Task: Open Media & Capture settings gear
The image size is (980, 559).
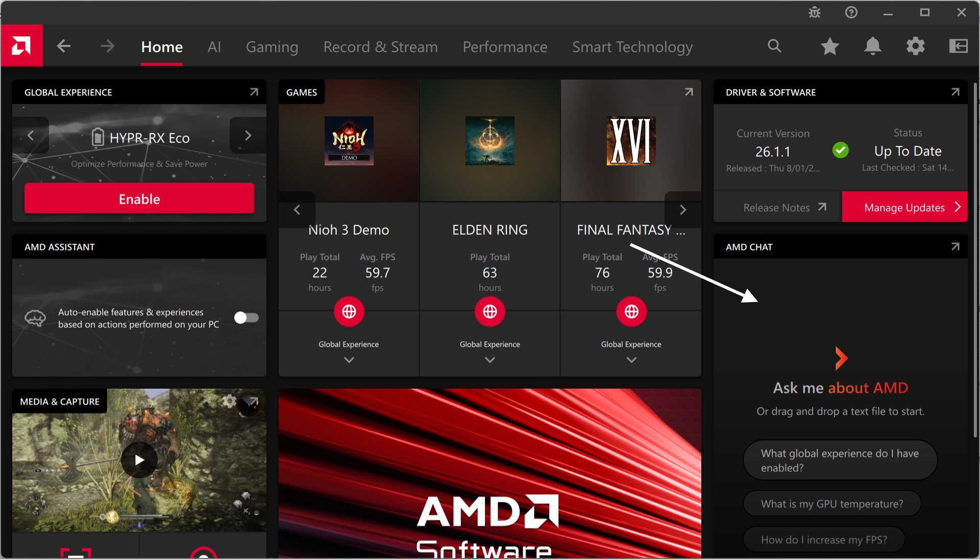Action: tap(229, 401)
